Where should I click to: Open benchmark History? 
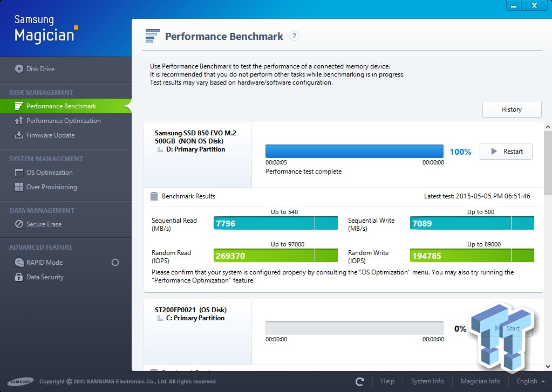(x=512, y=109)
